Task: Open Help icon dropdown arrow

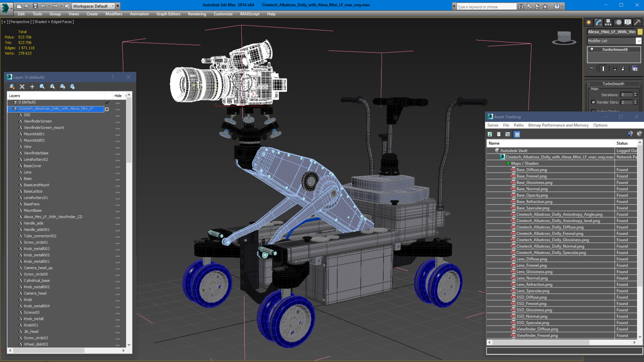Action: coord(562,6)
